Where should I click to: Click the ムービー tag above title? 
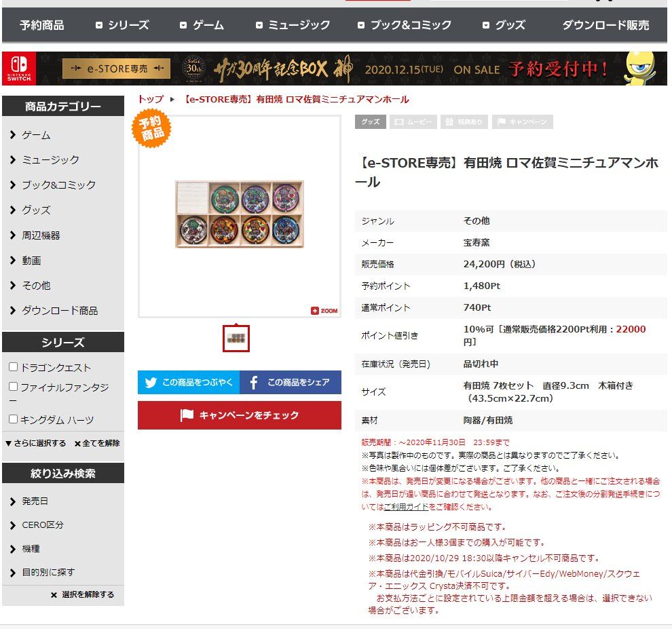(x=413, y=122)
